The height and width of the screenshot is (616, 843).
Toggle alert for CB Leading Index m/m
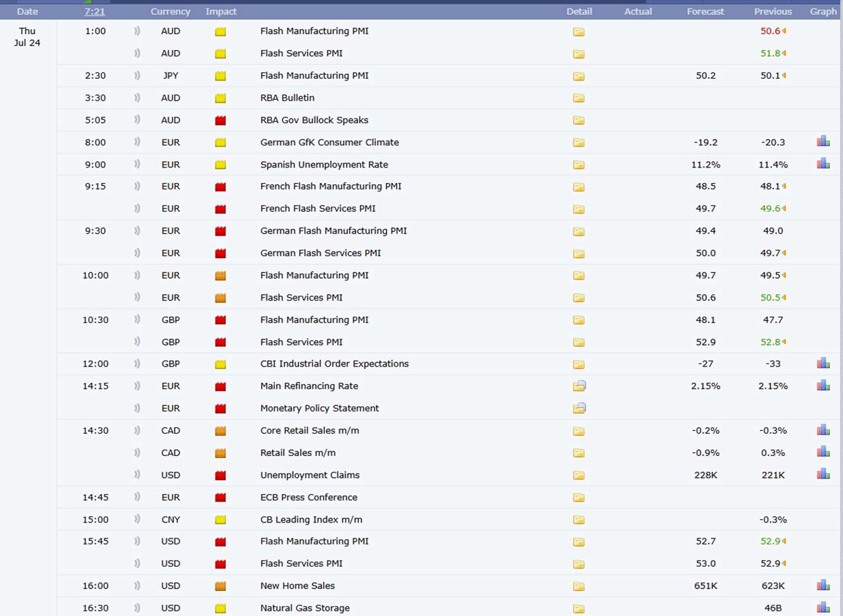click(x=138, y=520)
